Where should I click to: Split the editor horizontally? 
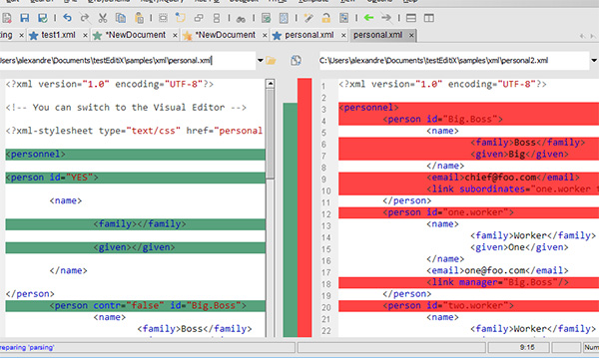coord(411,18)
